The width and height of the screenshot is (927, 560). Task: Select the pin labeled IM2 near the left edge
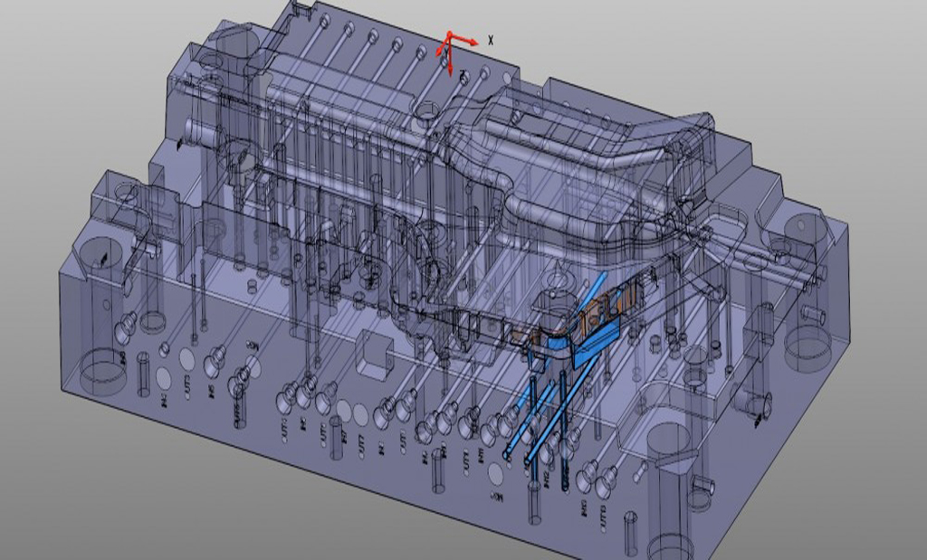[164, 400]
